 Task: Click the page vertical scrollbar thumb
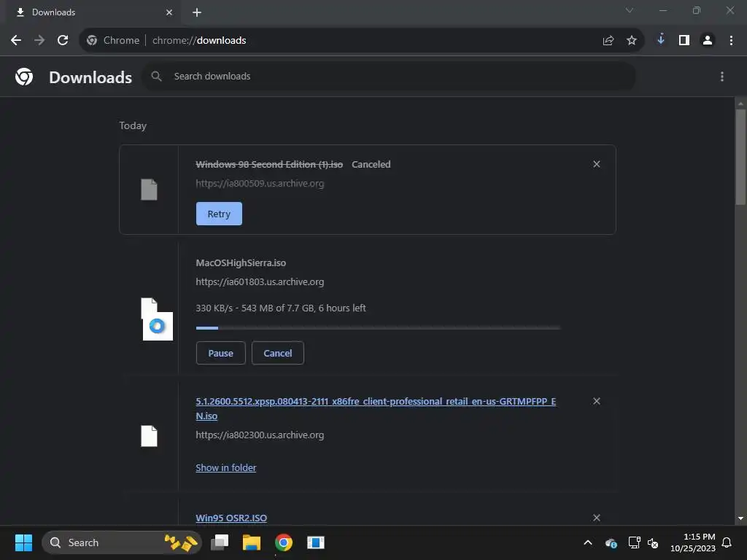(x=740, y=157)
